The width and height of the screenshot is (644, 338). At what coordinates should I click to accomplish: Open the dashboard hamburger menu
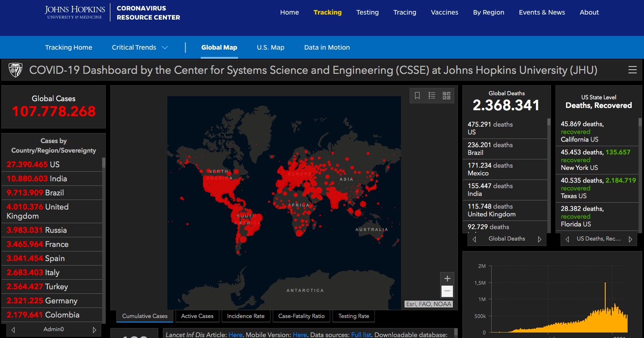[x=632, y=70]
